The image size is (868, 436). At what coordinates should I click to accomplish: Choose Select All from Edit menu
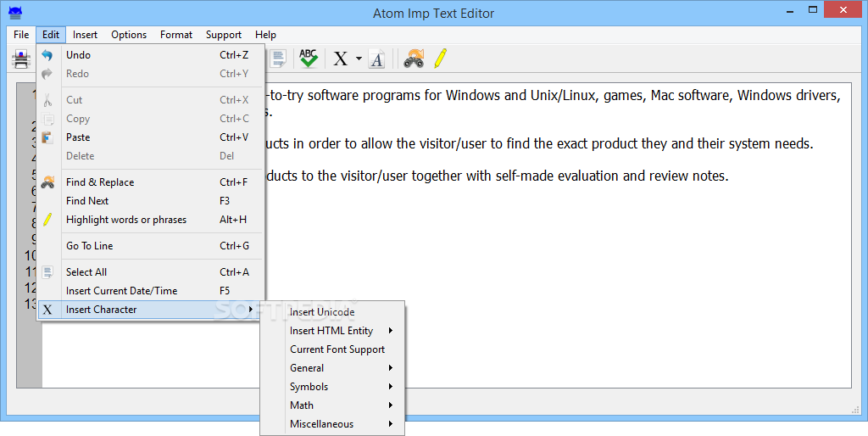tap(151, 272)
